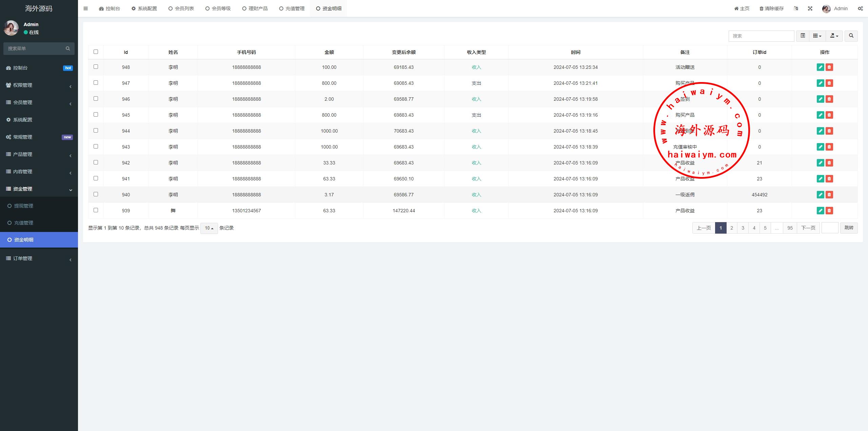Viewport: 868px width, 431px height.
Task: Click the settings gears icon at top right
Action: [x=860, y=8]
